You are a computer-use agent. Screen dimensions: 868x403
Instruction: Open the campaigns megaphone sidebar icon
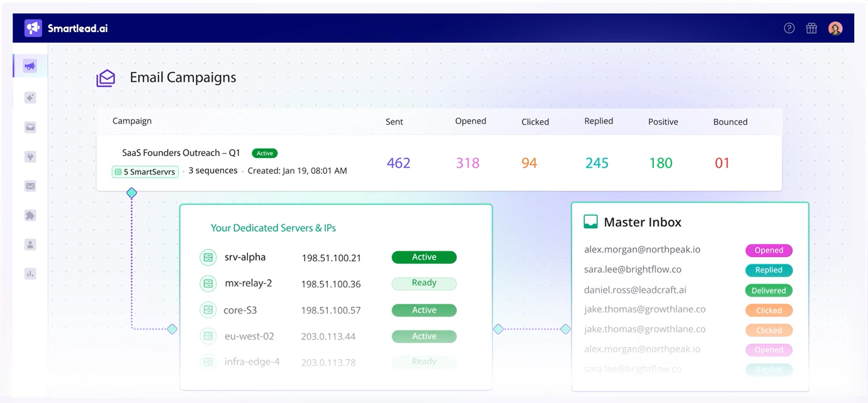click(30, 66)
